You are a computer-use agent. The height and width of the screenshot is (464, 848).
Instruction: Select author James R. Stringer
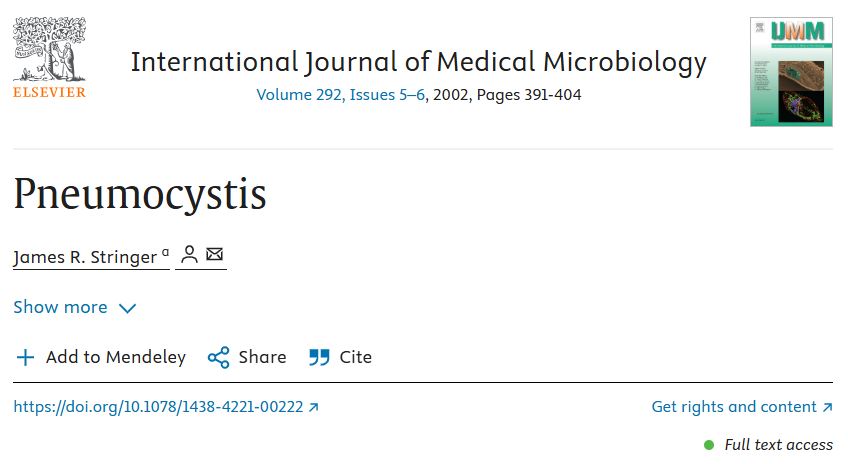click(85, 257)
